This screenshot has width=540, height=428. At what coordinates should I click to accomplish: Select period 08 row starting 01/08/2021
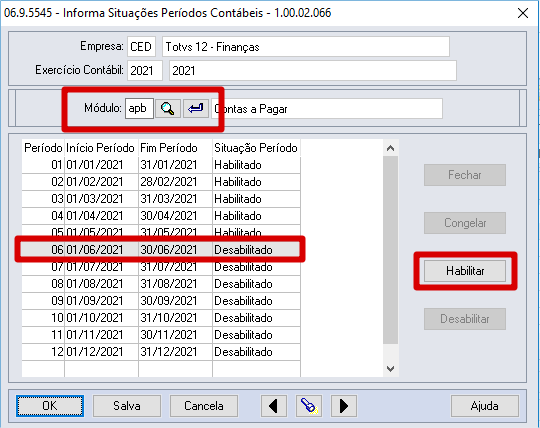[161, 284]
